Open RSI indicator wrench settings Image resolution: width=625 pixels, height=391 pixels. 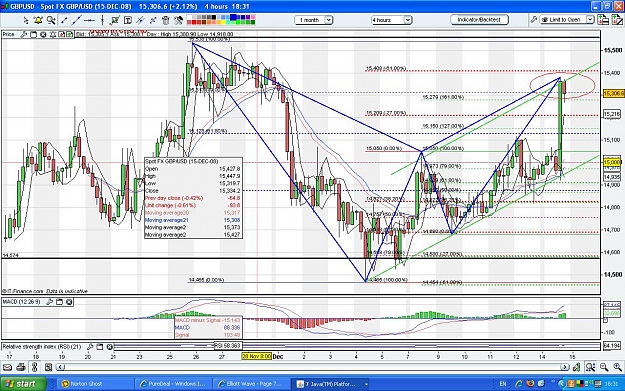(90, 347)
